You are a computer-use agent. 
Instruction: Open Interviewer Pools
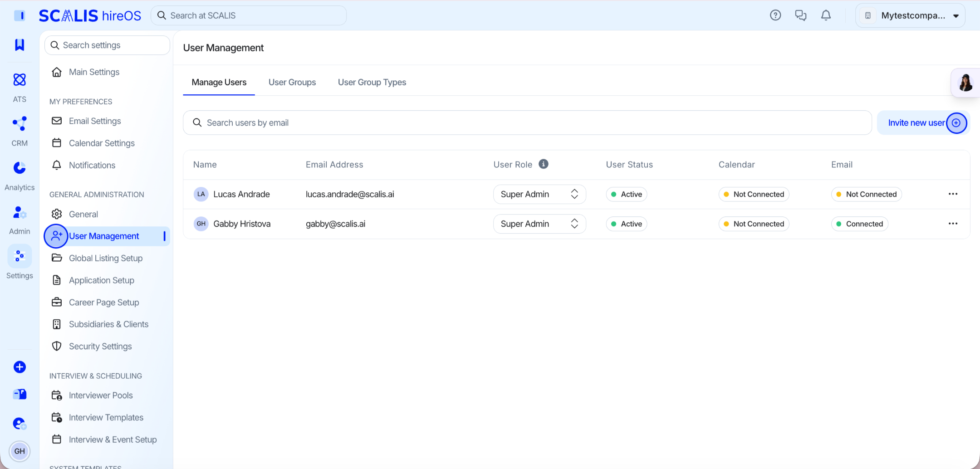[x=101, y=395]
